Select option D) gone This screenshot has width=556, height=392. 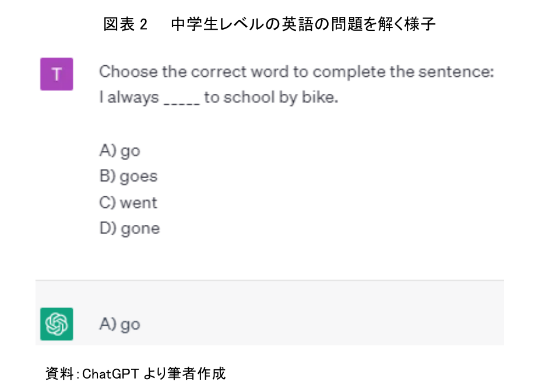(129, 228)
